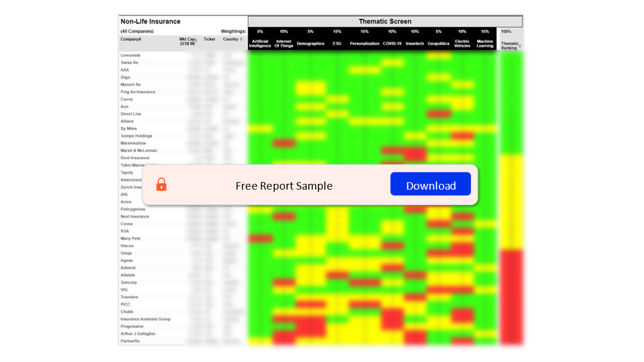
Task: Click Geopolitics theme header
Action: [439, 44]
